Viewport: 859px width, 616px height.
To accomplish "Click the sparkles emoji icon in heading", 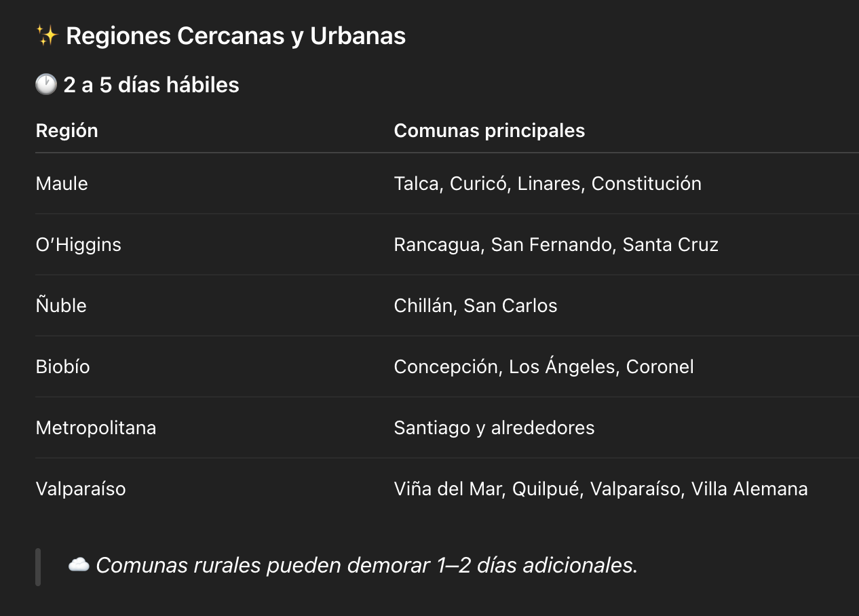I will [47, 36].
